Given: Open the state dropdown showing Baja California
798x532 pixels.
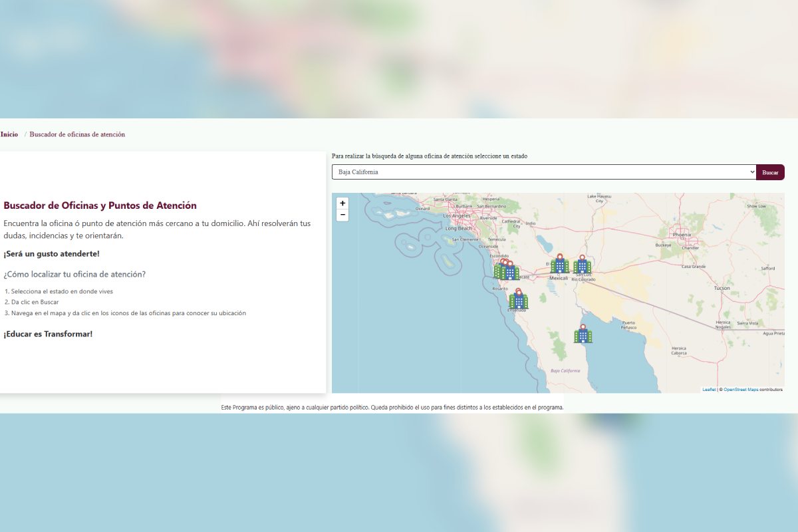Looking at the screenshot, I should [x=543, y=172].
